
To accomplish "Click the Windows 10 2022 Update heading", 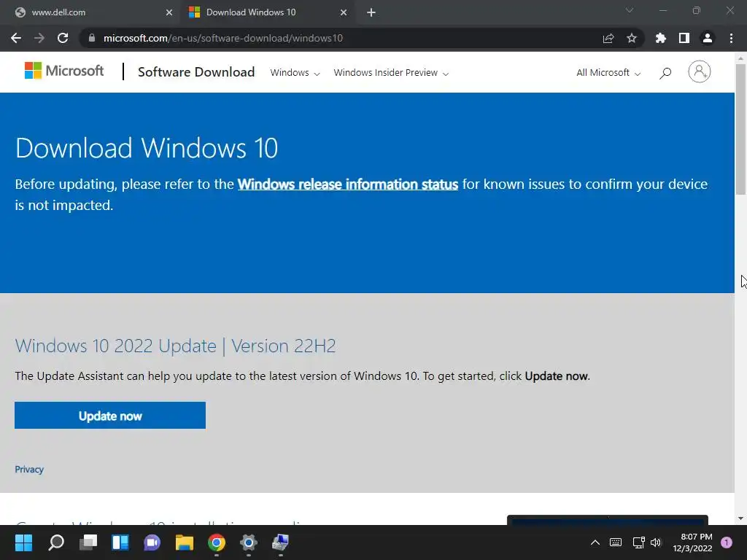I will point(175,346).
